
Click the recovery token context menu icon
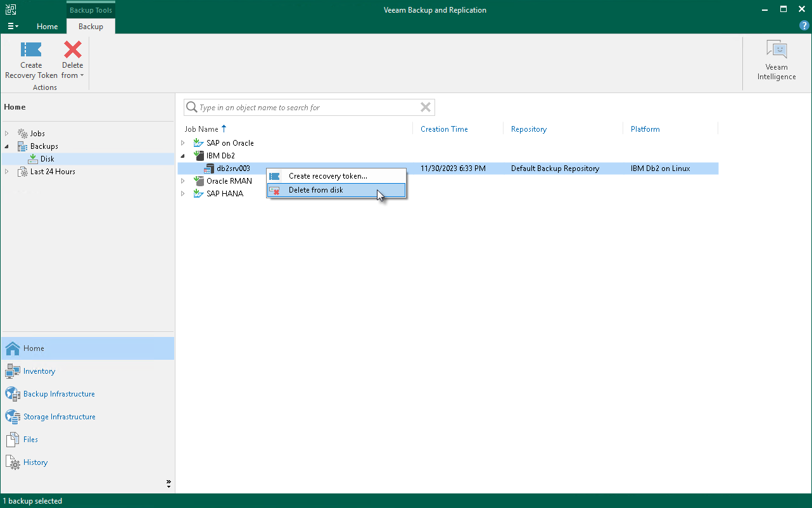tap(275, 176)
